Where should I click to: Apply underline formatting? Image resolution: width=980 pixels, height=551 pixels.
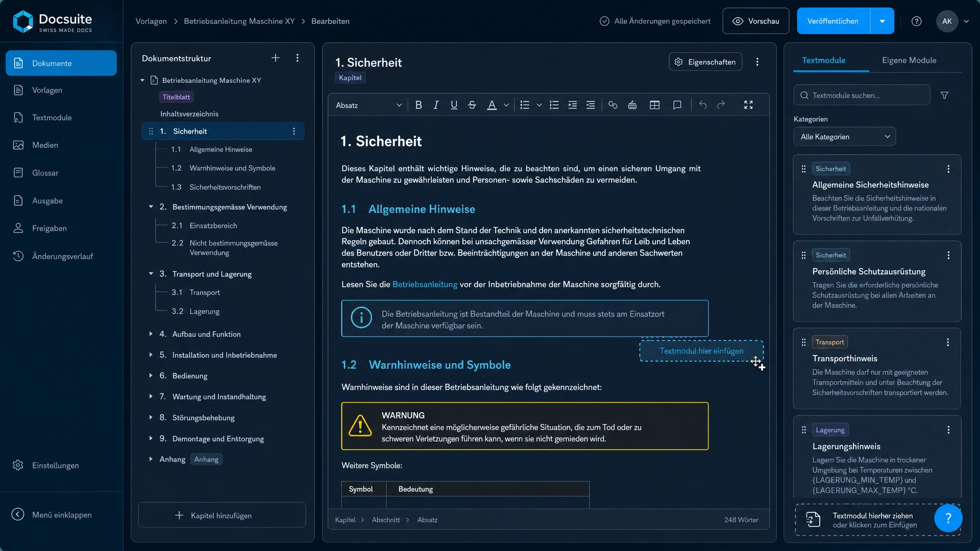pos(454,105)
